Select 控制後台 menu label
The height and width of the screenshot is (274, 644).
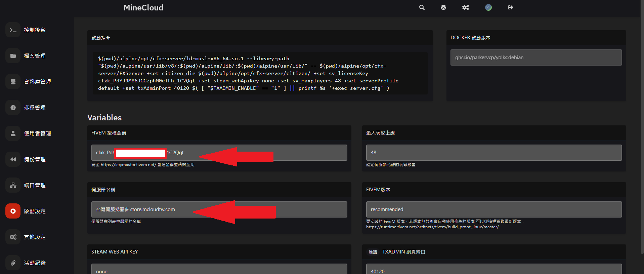(x=35, y=30)
